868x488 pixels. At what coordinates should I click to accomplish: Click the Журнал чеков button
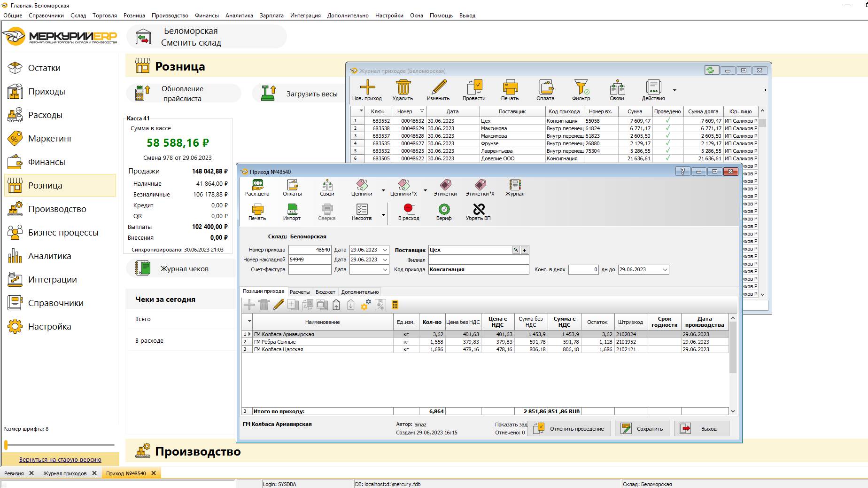coord(180,269)
